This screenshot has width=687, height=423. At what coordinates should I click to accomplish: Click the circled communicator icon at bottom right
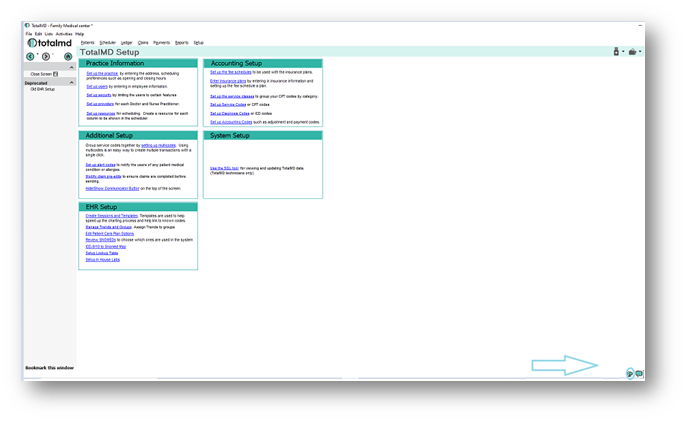click(x=630, y=374)
